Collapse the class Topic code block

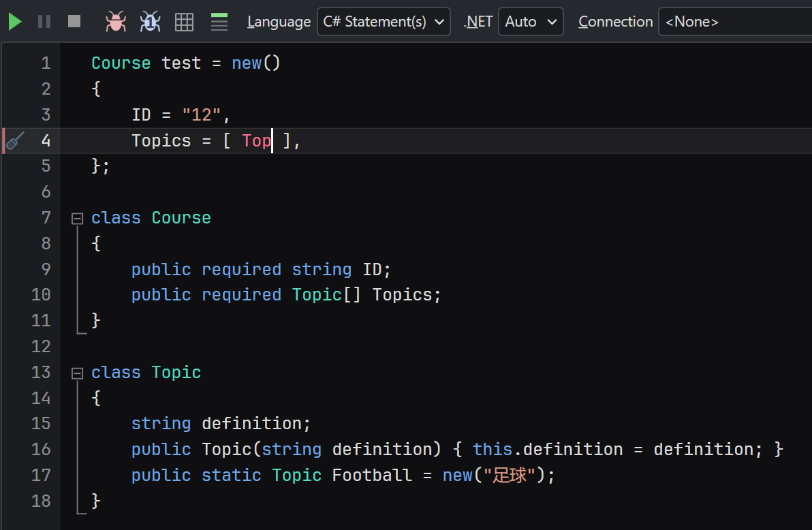[77, 373]
